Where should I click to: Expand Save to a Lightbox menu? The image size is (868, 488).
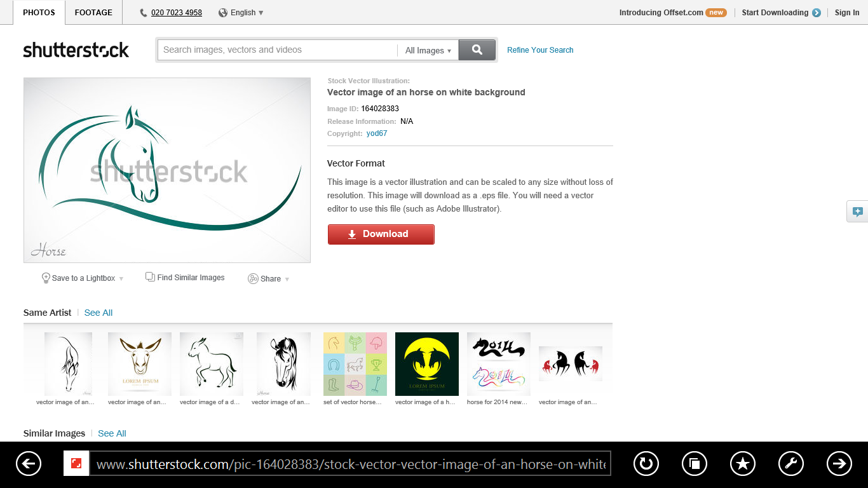click(83, 278)
